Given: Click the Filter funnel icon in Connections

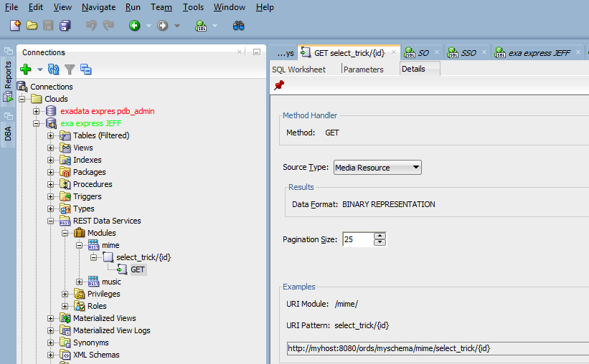Looking at the screenshot, I should pos(70,70).
